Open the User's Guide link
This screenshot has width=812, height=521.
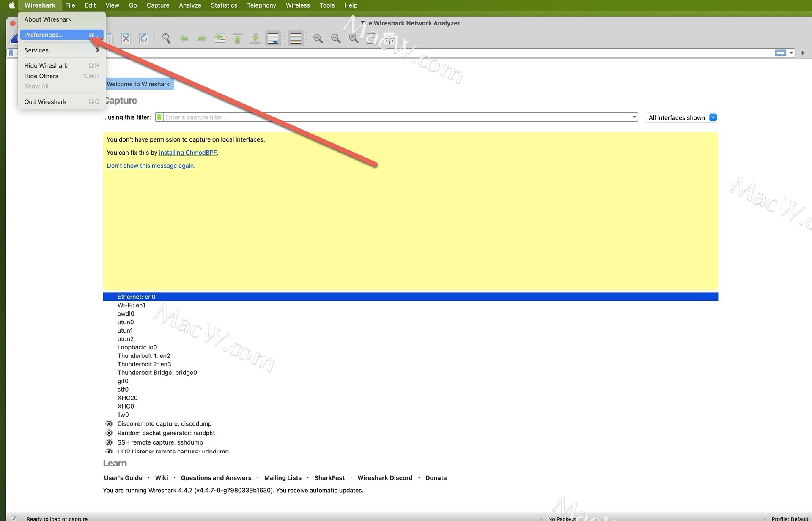(x=123, y=478)
